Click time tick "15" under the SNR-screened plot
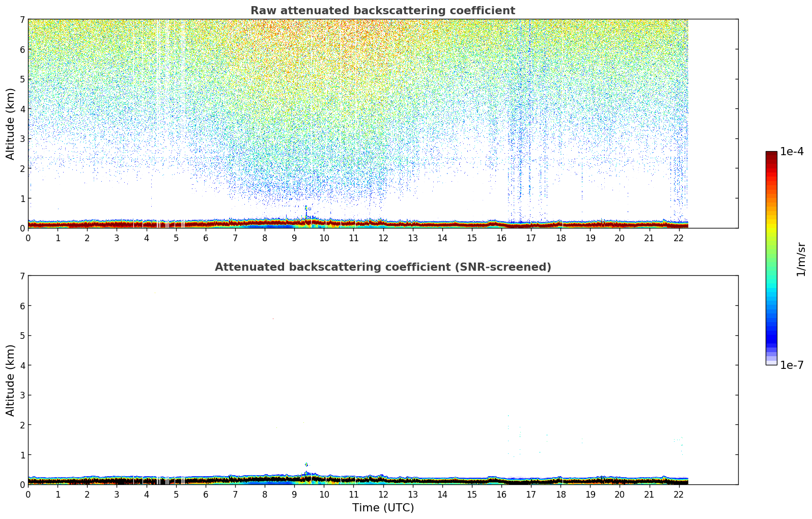The image size is (812, 519). point(472,495)
